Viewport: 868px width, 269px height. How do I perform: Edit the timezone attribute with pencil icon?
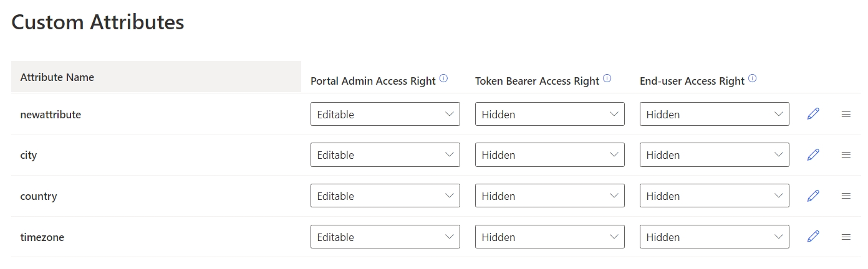pos(813,237)
